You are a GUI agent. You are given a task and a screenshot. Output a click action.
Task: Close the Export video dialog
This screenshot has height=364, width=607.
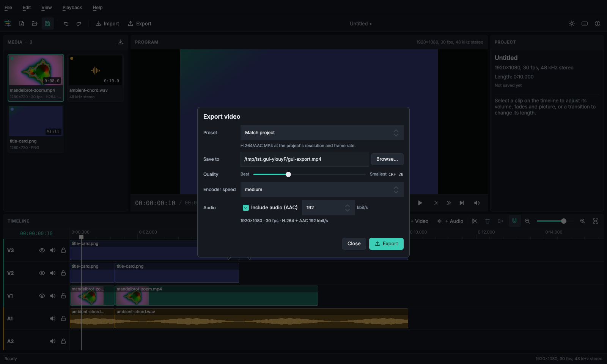click(354, 244)
